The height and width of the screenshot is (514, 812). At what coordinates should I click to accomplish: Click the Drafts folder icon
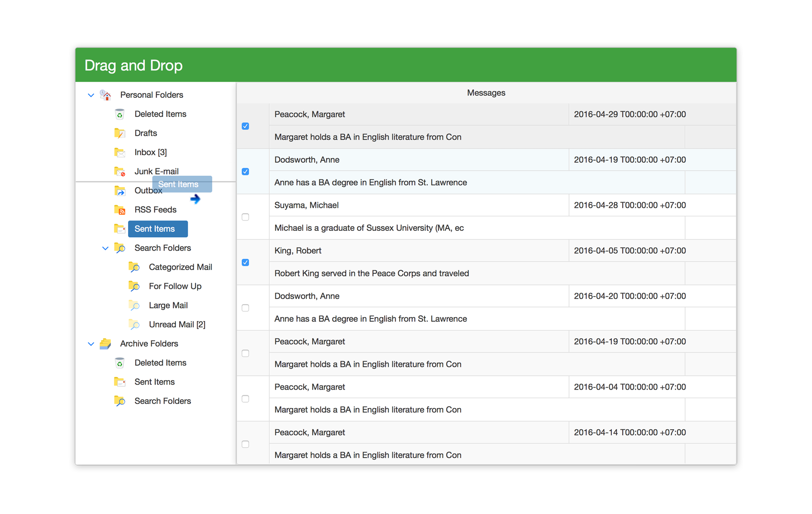click(x=120, y=133)
